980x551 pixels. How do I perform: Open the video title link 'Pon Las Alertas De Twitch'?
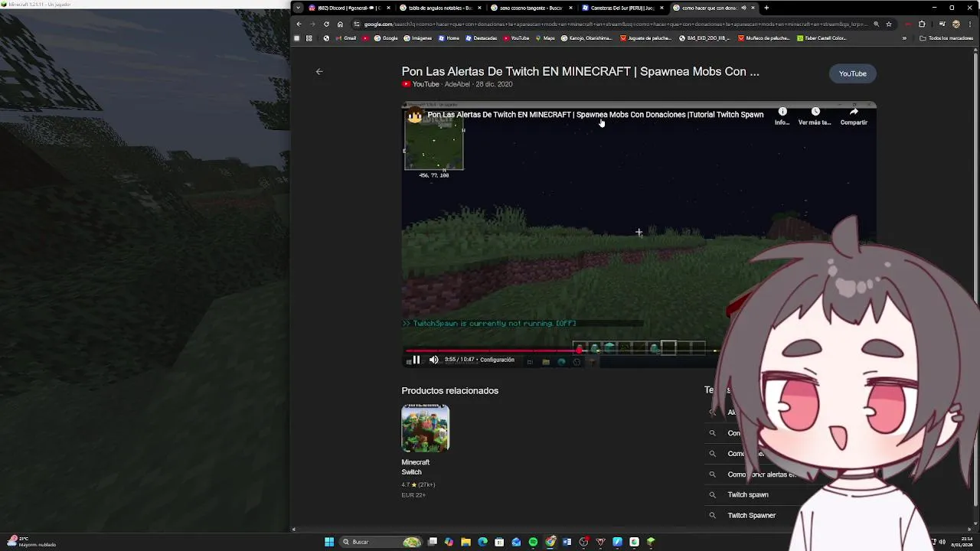(x=580, y=71)
